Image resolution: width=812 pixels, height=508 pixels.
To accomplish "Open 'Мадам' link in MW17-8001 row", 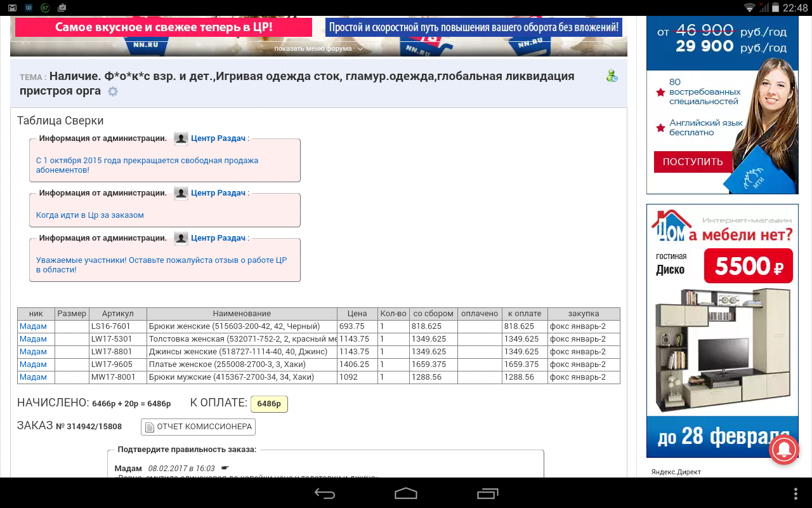I will click(x=33, y=377).
